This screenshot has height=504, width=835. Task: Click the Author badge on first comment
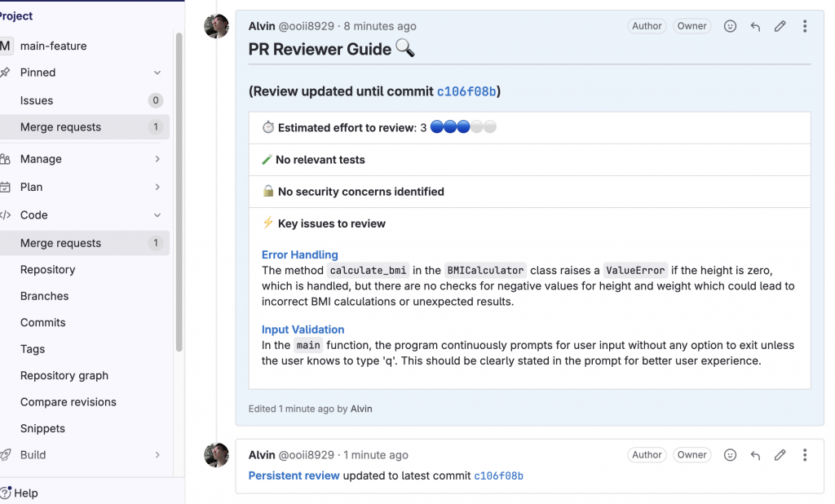coord(647,26)
